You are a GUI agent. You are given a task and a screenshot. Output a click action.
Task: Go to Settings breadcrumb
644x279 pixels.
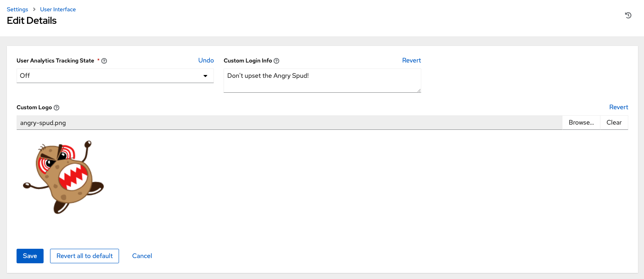[x=17, y=9]
